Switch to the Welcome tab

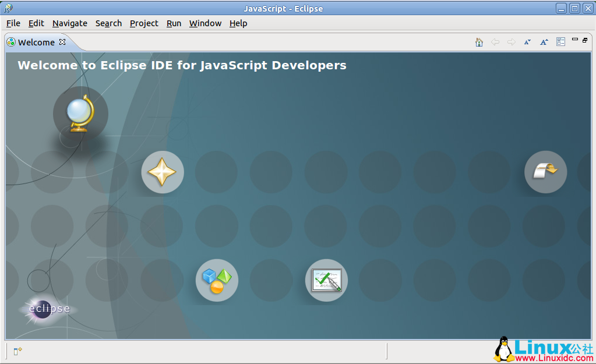click(36, 42)
